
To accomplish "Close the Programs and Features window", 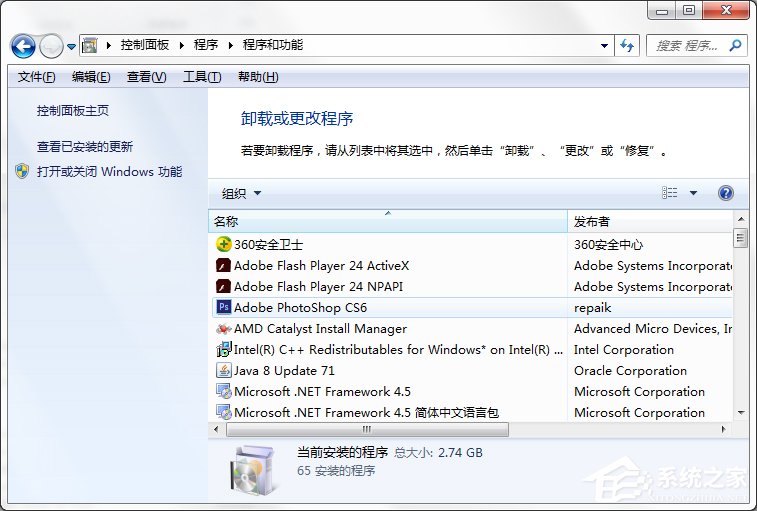I will tap(726, 11).
